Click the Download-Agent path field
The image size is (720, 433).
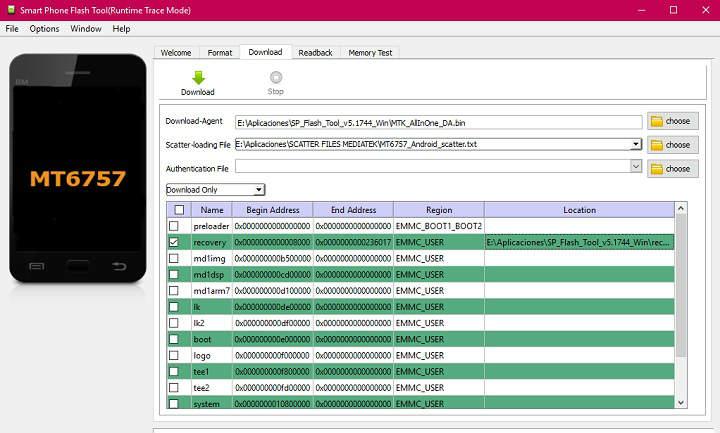[x=439, y=123]
